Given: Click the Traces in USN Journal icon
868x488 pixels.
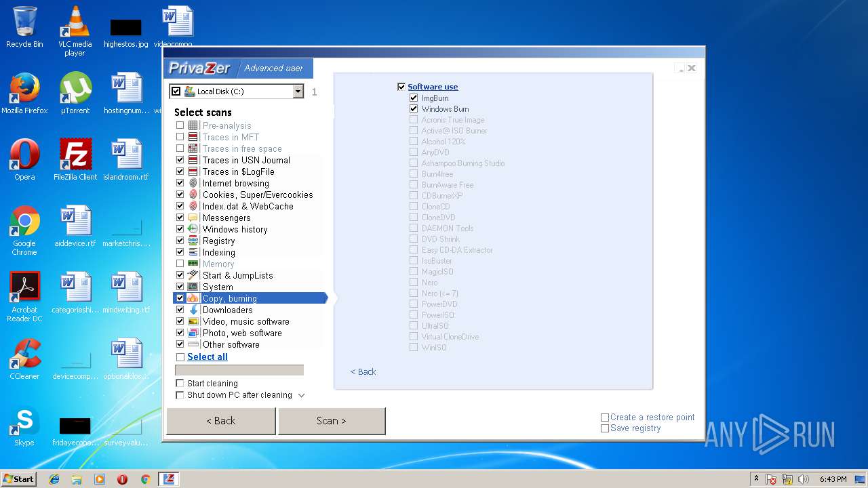Looking at the screenshot, I should [x=193, y=160].
